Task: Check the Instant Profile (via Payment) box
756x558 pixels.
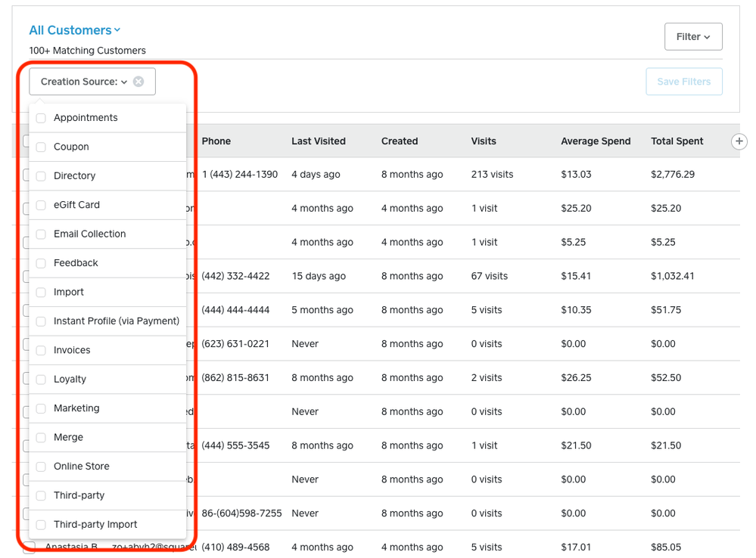Action: click(41, 321)
